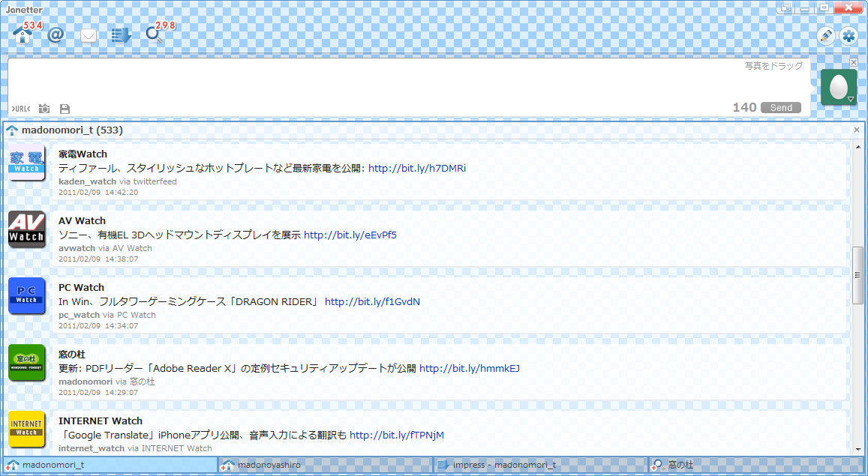Click the timeline vertical scrollbar thumb
Viewport: 868px width, 476px height.
(x=858, y=275)
